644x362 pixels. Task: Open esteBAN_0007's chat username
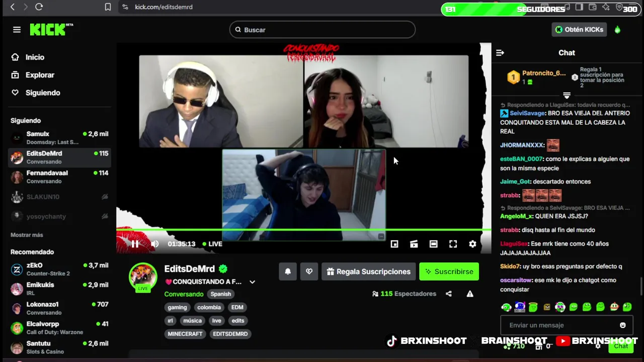(x=521, y=159)
